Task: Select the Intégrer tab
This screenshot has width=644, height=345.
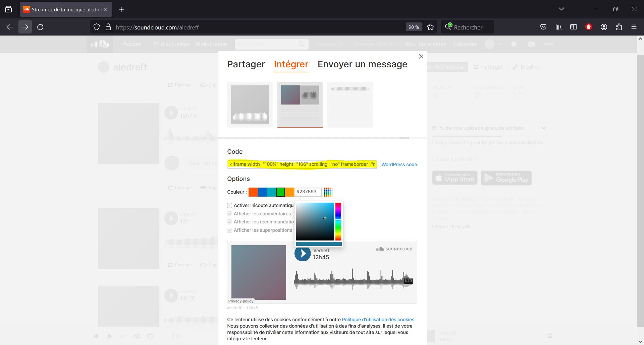Action: pyautogui.click(x=291, y=64)
